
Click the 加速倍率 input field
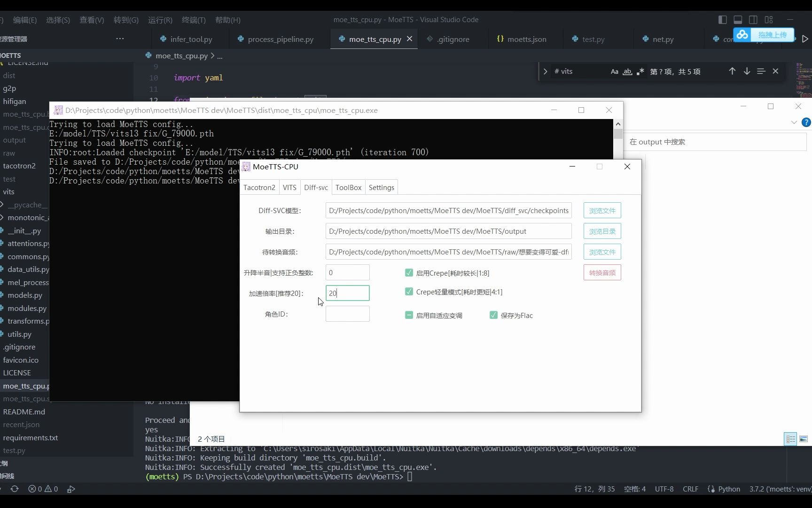[x=347, y=293]
